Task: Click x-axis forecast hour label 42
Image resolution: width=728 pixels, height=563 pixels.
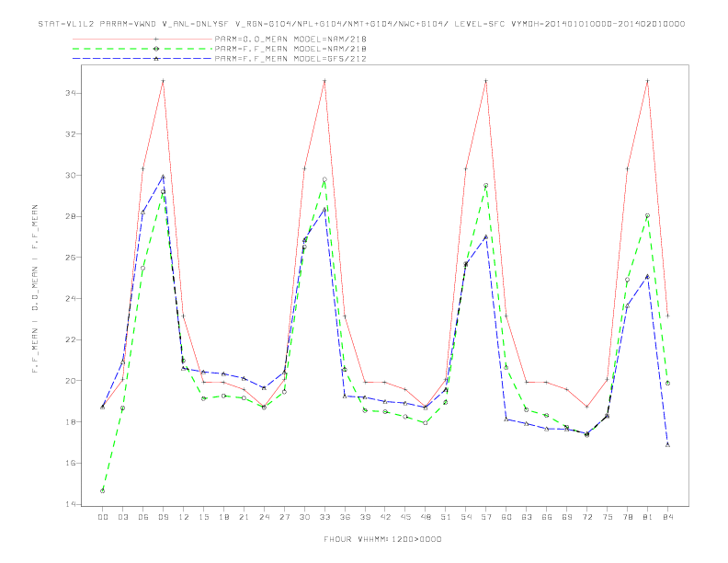Action: coord(385,517)
